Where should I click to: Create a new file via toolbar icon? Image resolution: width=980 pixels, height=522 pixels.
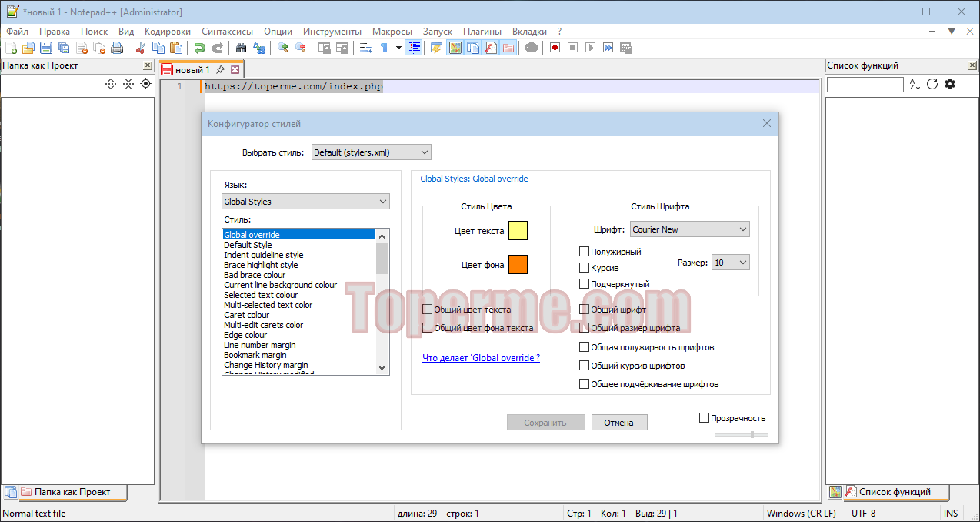[11, 48]
